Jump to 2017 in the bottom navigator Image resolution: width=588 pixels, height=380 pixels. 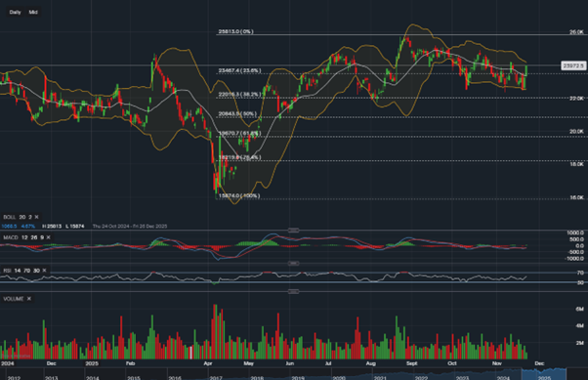click(216, 377)
